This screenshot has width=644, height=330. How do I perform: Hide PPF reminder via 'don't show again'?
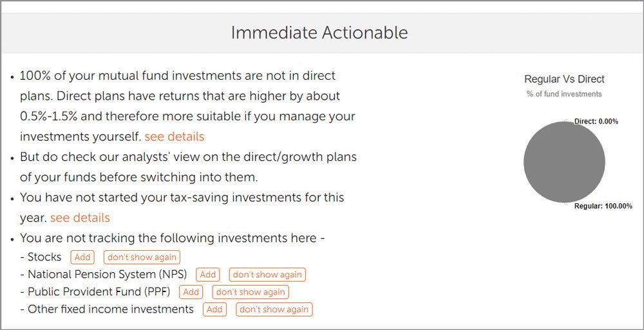pyautogui.click(x=251, y=292)
